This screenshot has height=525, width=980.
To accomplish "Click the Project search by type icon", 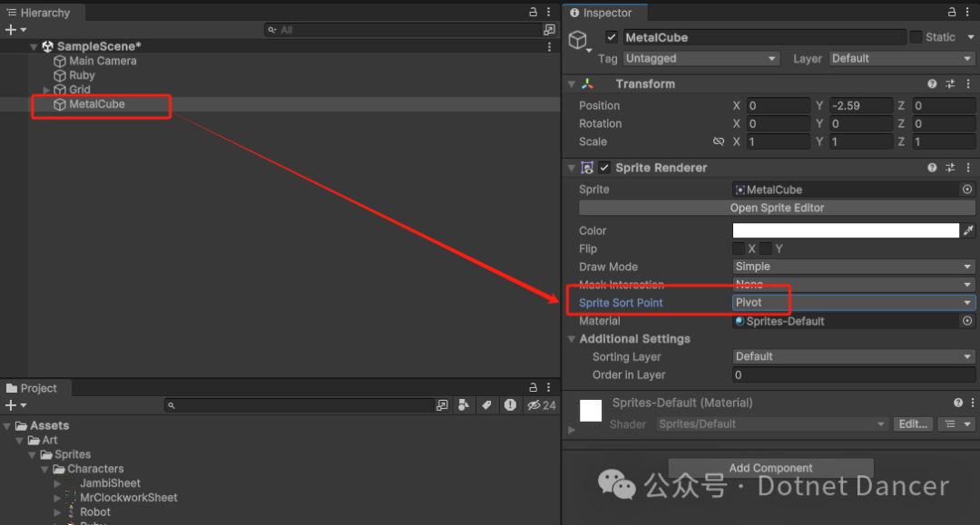I will (x=464, y=405).
